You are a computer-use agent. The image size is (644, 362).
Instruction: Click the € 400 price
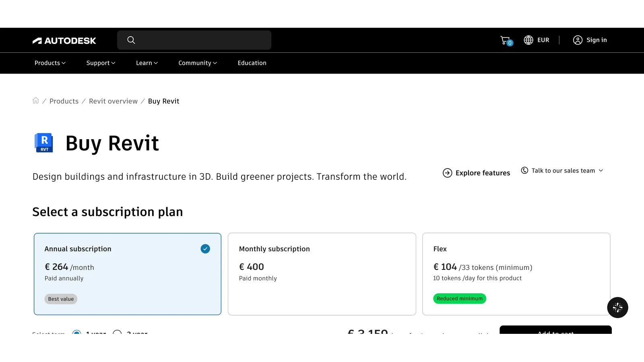(252, 267)
